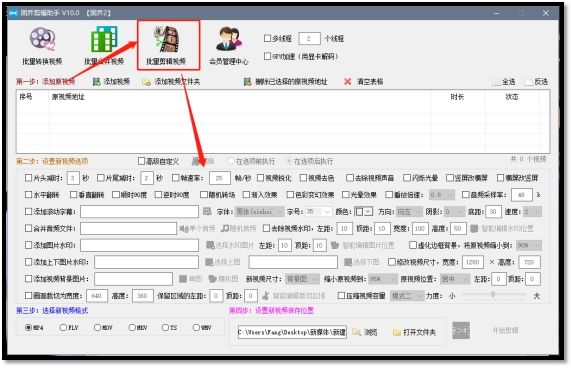
Task: Click 选择水印图片 choose watermark image
Action: (x=230, y=245)
